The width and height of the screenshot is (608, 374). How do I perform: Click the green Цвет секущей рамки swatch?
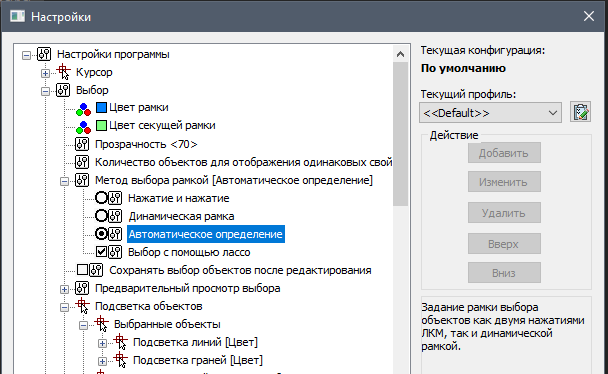(x=101, y=126)
